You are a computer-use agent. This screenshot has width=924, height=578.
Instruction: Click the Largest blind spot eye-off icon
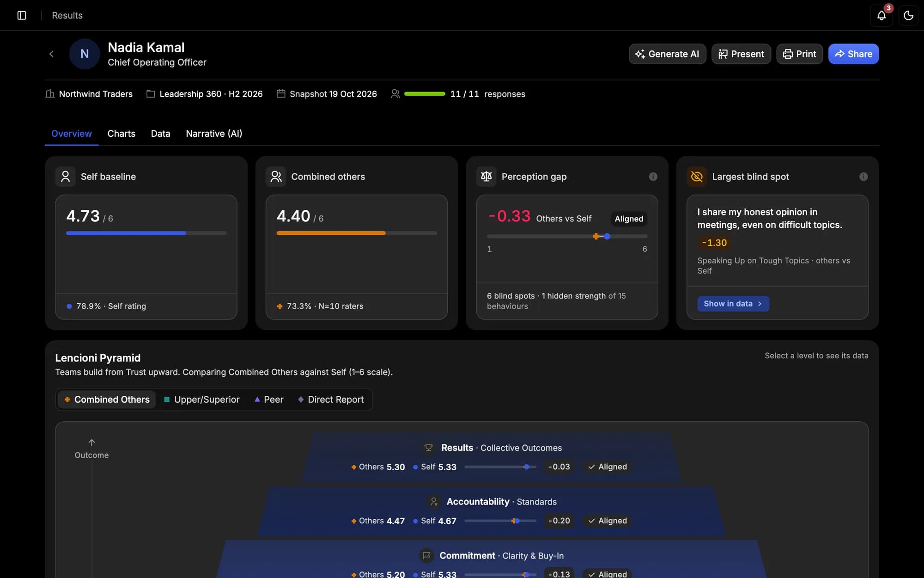[x=697, y=177]
